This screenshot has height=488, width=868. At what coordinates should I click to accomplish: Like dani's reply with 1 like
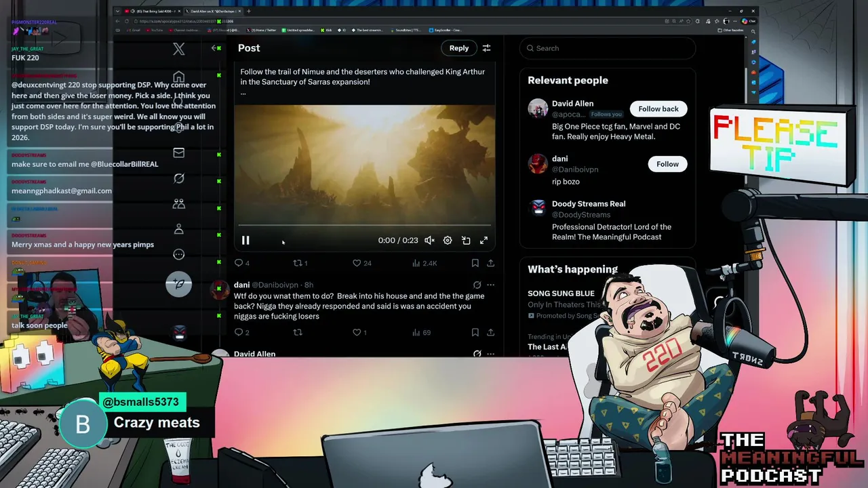click(359, 332)
